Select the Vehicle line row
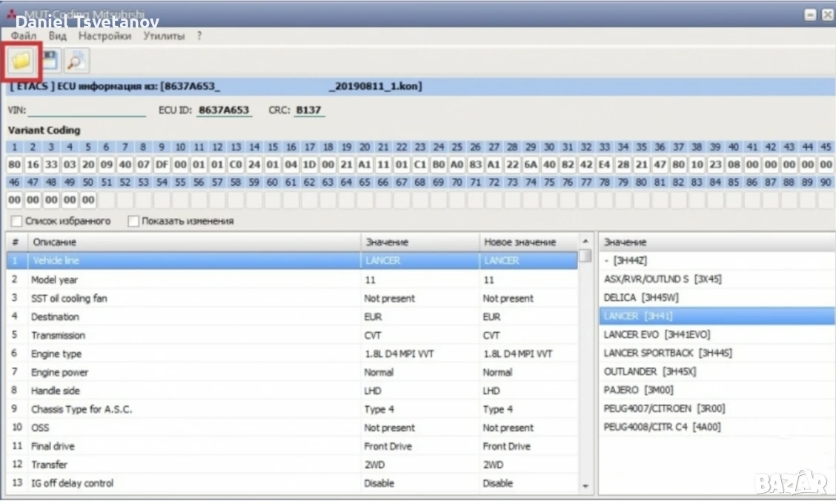This screenshot has height=504, width=836. [292, 260]
